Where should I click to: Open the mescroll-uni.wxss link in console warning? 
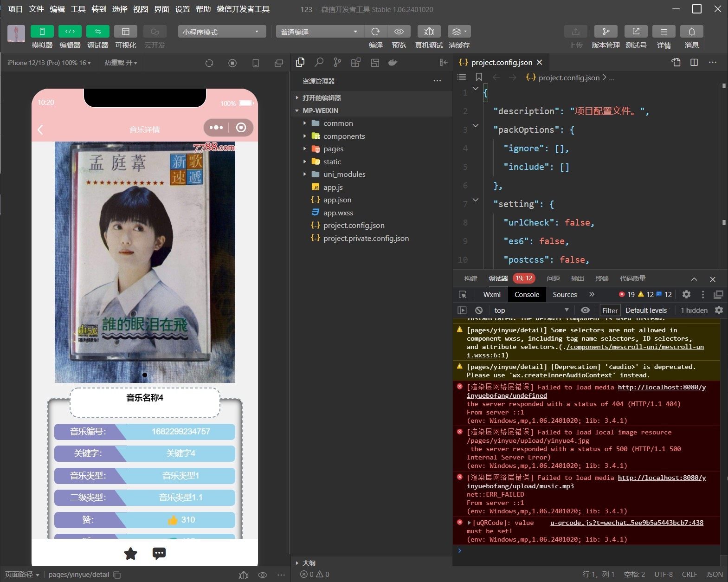(634, 347)
